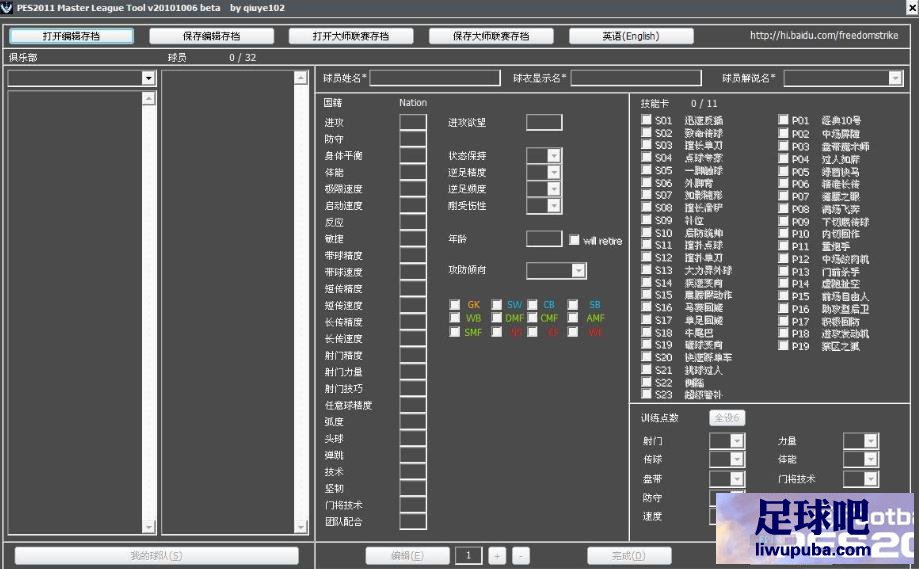This screenshot has height=569, width=919.
Task: Check the CMF position checkbox
Action: click(x=532, y=318)
